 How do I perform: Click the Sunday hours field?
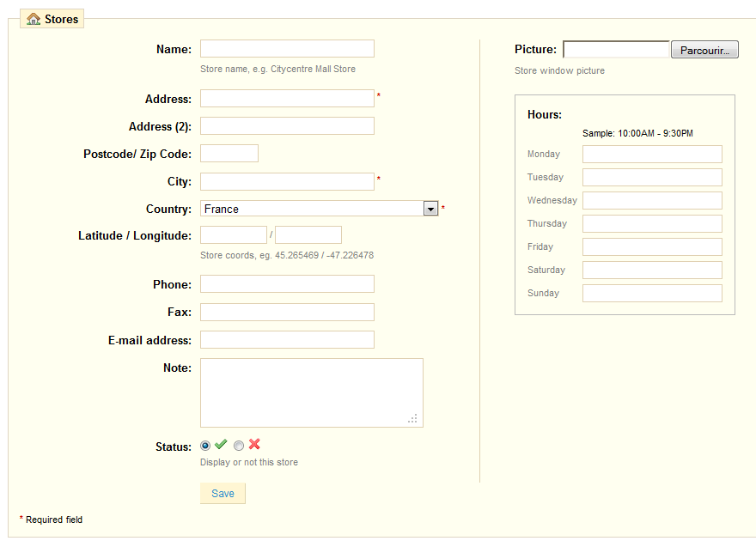(x=652, y=293)
